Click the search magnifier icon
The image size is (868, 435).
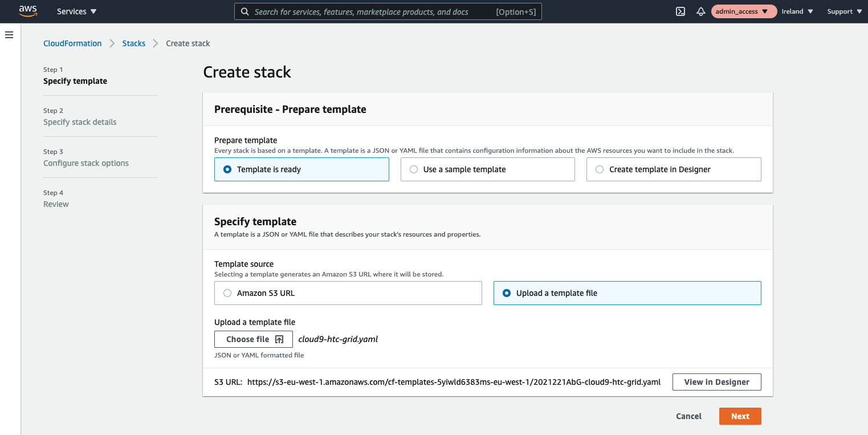click(244, 11)
